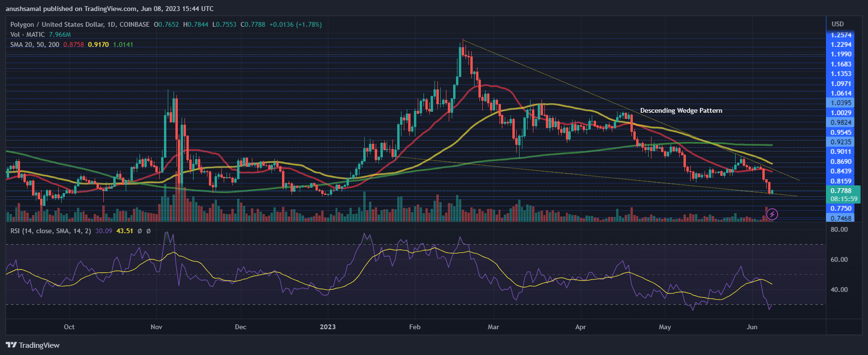Click the purple lightning bolt icon
The height and width of the screenshot is (355, 868).
click(772, 215)
